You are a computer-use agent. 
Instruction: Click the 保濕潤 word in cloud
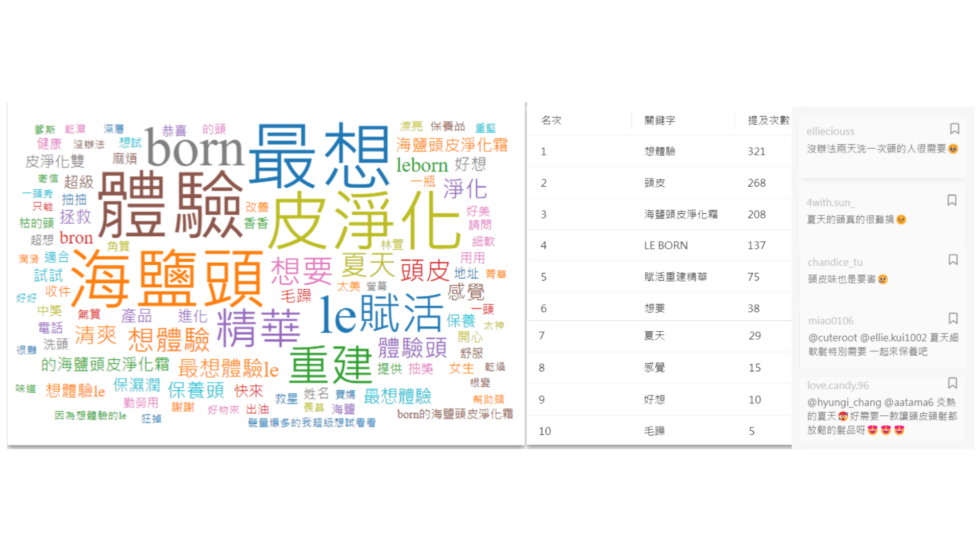(x=137, y=385)
